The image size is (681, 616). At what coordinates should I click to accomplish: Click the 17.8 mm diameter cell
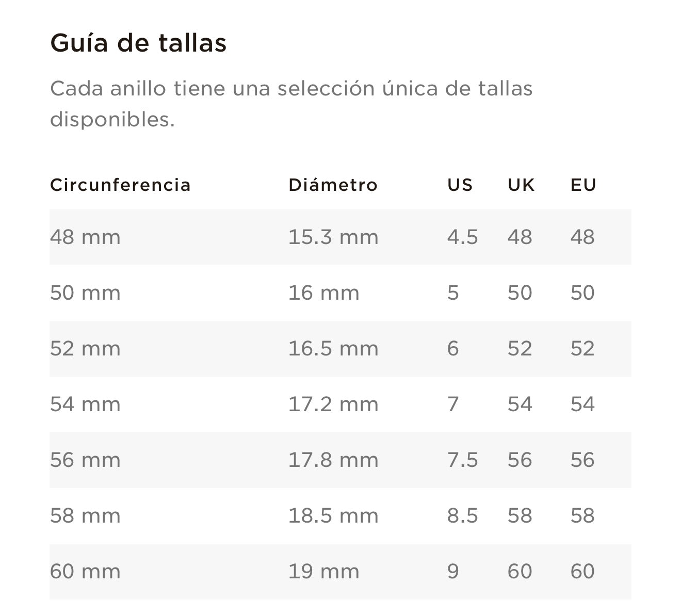coord(333,460)
